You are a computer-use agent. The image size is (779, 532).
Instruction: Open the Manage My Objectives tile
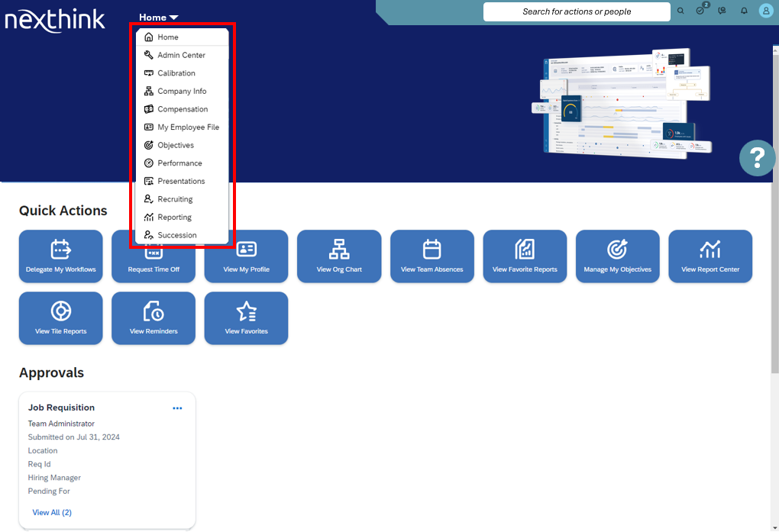[617, 256]
